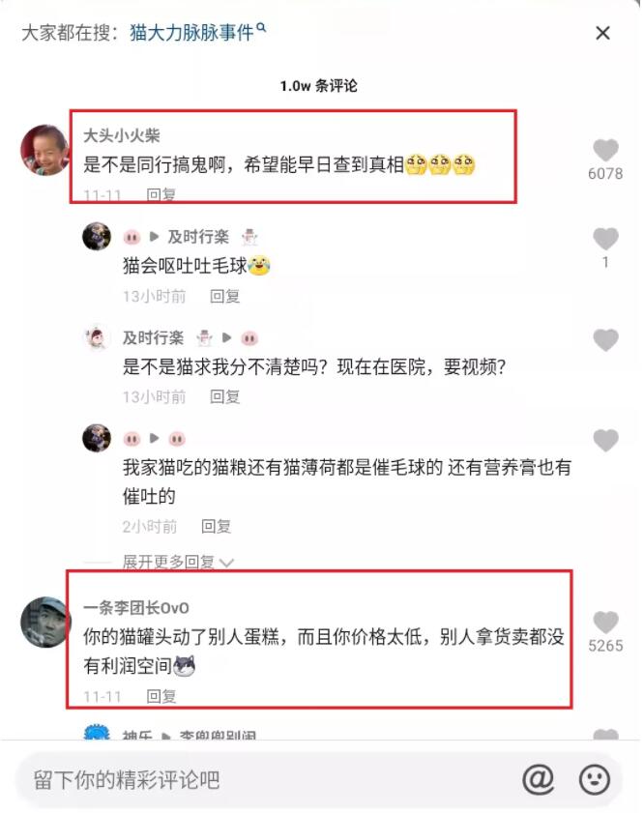This screenshot has width=644, height=813.
Task: Open the emoji picker smiley icon
Action: pos(595,779)
